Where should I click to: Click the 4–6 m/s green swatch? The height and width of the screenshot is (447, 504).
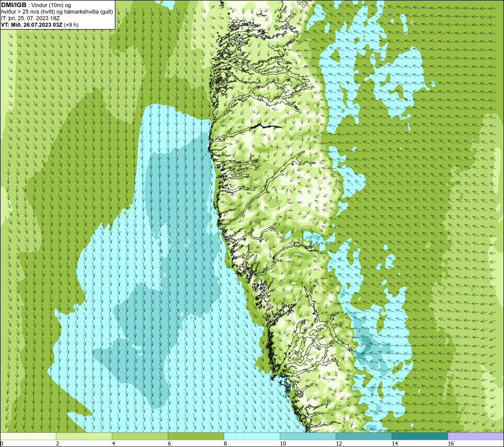[x=140, y=436]
